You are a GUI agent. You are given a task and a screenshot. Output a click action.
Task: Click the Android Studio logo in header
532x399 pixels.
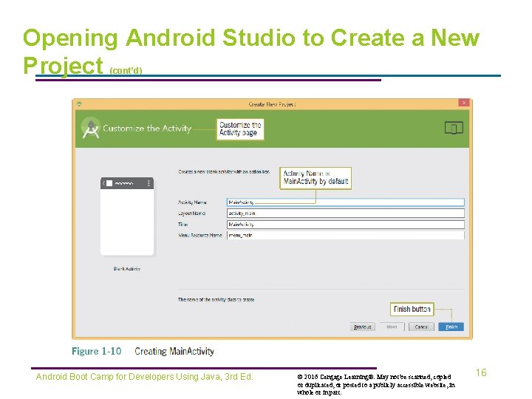91,129
